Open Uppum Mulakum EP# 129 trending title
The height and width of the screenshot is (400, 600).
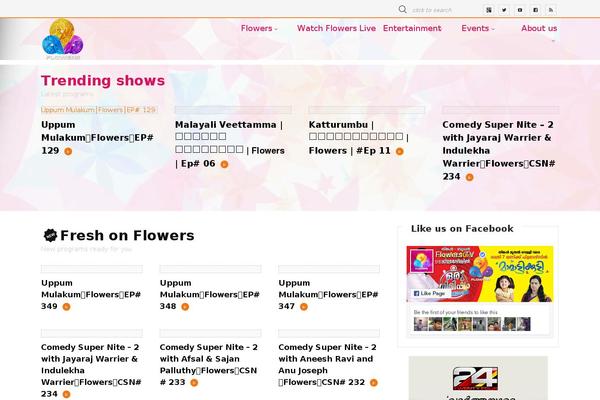[x=97, y=137]
